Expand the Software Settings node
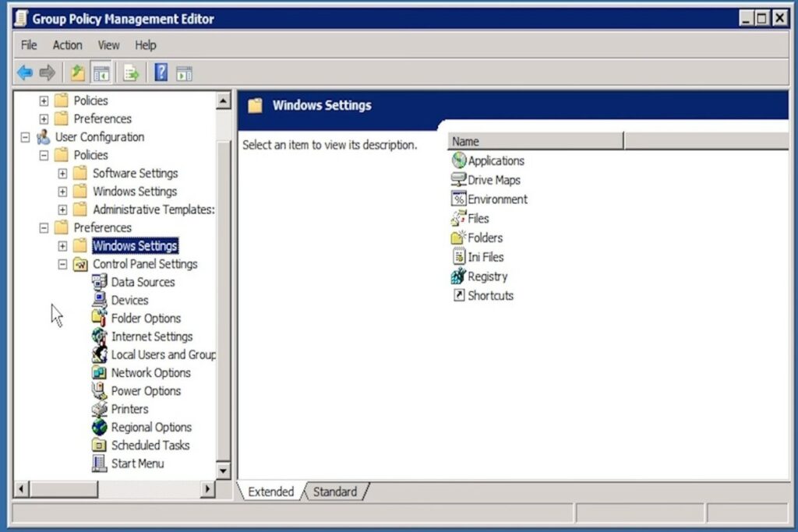Viewport: 798px width, 532px height. point(62,174)
